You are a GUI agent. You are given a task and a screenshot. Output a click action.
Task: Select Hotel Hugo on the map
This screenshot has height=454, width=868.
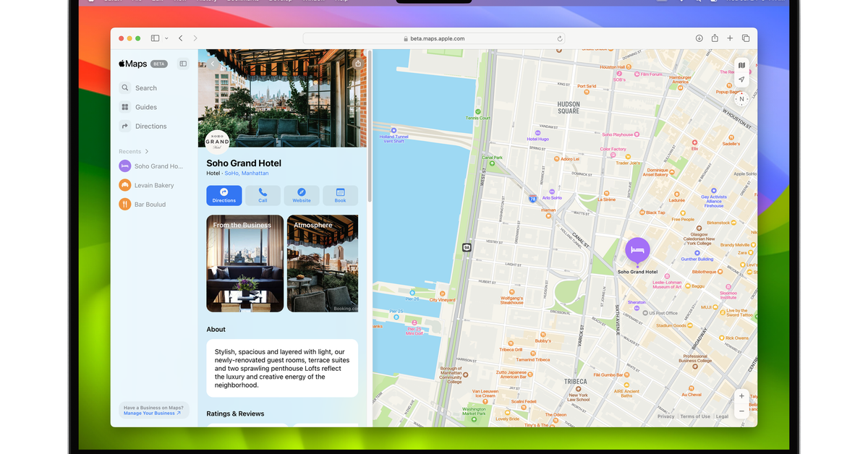point(537,134)
